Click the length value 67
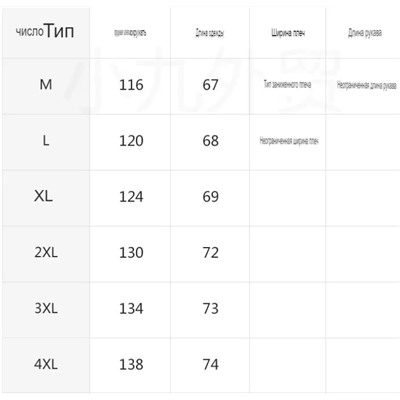The height and width of the screenshot is (400, 400). click(x=210, y=85)
